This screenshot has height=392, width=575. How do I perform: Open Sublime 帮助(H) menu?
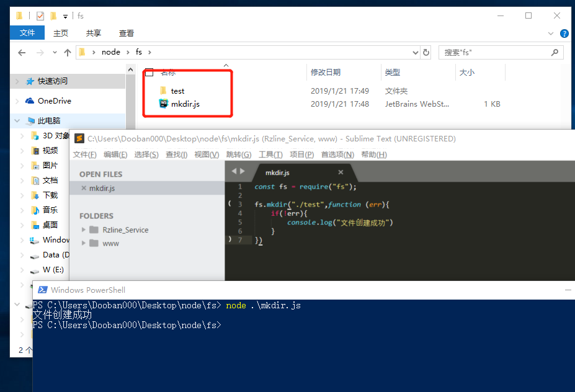[374, 154]
